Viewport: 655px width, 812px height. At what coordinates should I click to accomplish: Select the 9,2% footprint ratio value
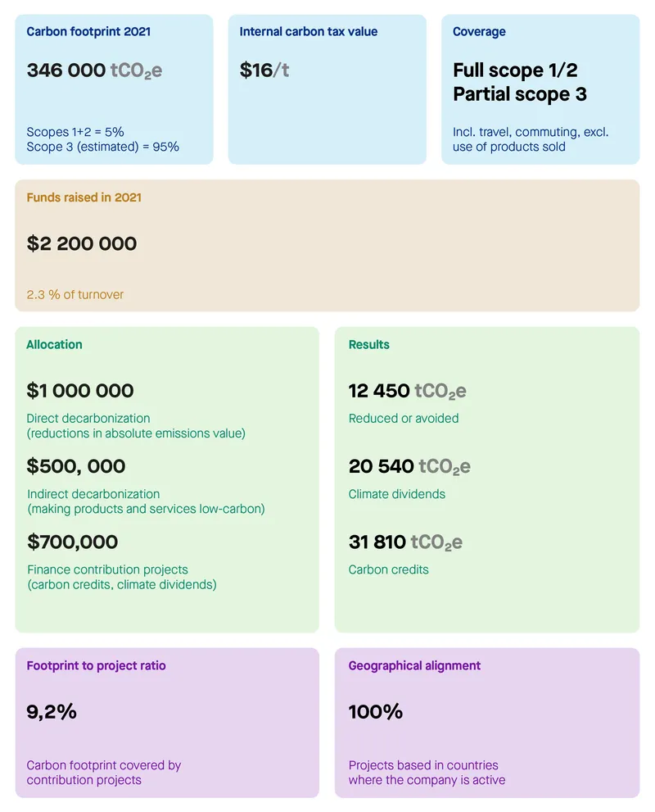coord(52,712)
